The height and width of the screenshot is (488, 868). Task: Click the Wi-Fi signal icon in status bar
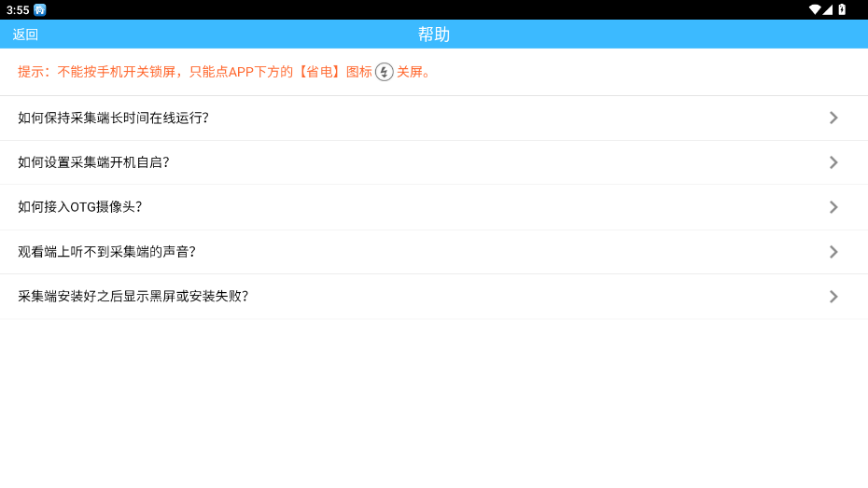(x=814, y=9)
